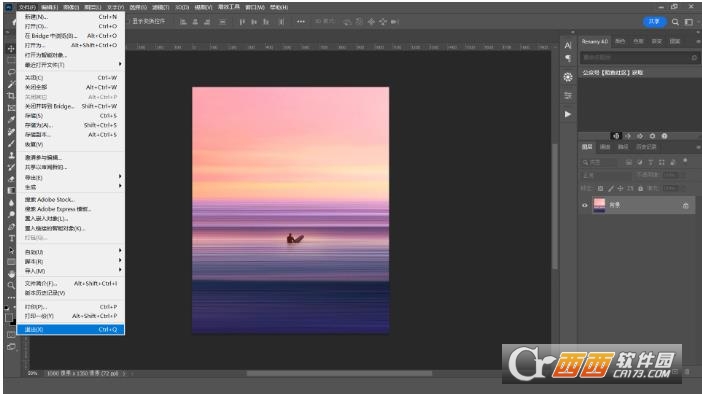The height and width of the screenshot is (394, 702).
Task: Expand the 脚本(R) submenu
Action: click(x=71, y=261)
